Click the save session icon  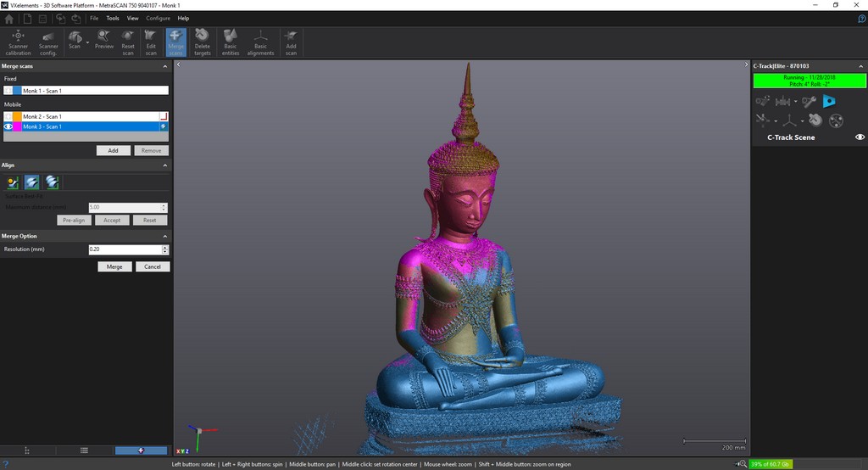click(x=42, y=19)
